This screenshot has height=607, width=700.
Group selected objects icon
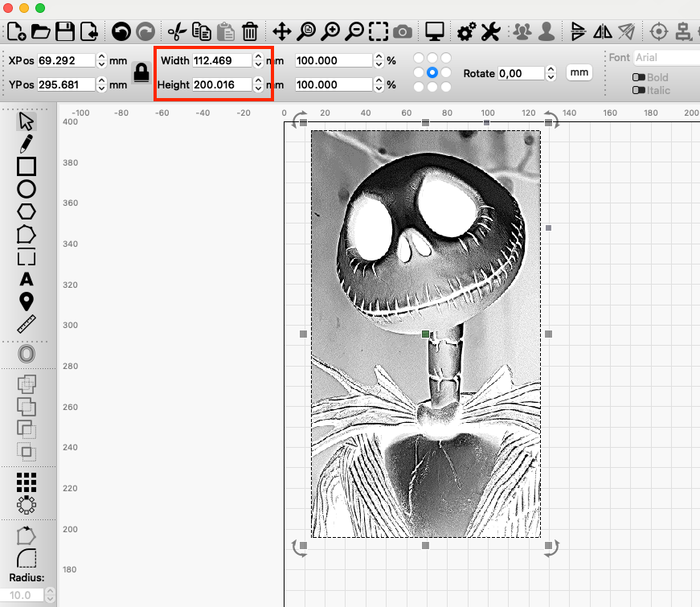point(522,31)
